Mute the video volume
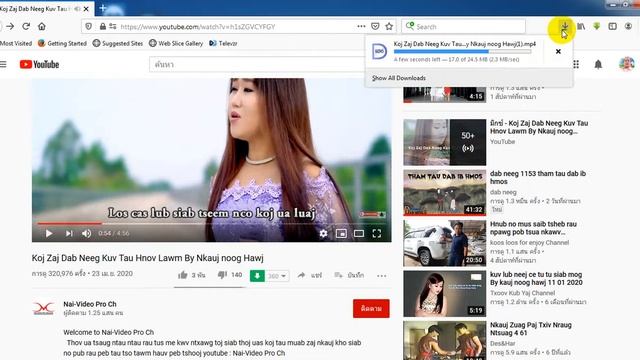The image size is (640, 360). tap(86, 233)
